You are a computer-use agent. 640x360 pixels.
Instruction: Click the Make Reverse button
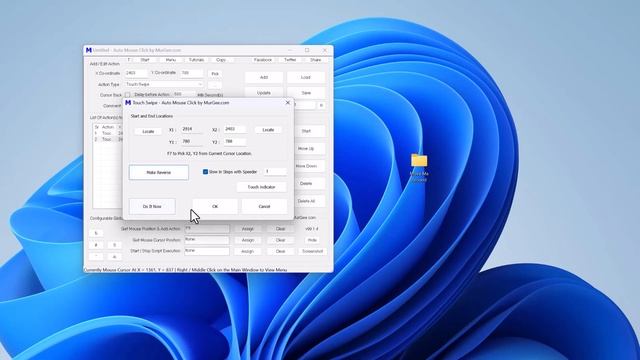[159, 173]
